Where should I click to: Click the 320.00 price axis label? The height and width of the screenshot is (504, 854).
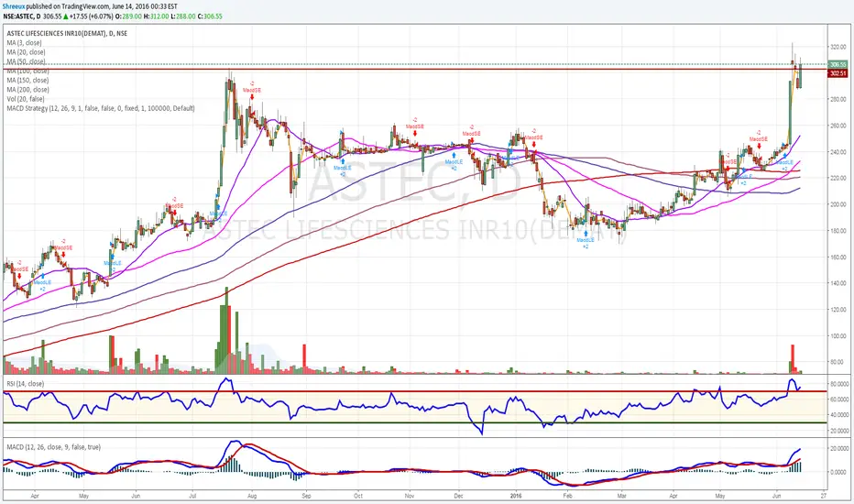[838, 47]
